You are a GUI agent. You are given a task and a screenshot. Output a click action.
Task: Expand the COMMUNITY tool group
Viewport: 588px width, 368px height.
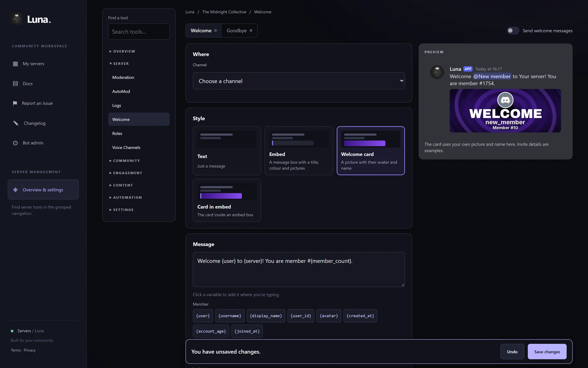pos(125,161)
